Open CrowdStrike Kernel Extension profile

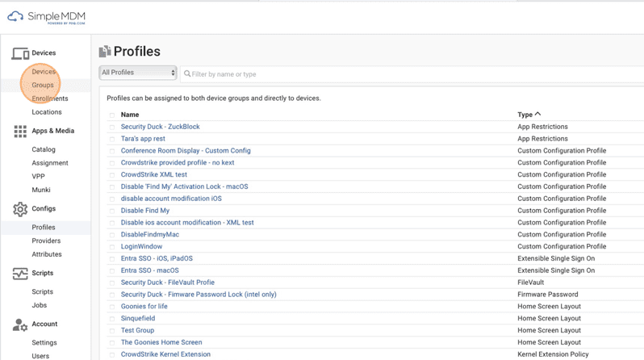pos(165,354)
